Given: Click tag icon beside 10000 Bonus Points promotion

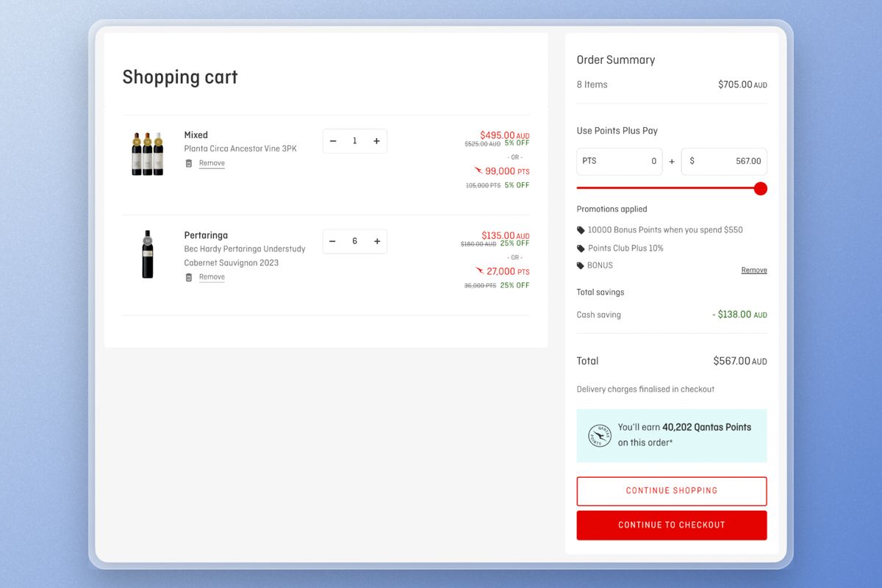Looking at the screenshot, I should pos(581,230).
